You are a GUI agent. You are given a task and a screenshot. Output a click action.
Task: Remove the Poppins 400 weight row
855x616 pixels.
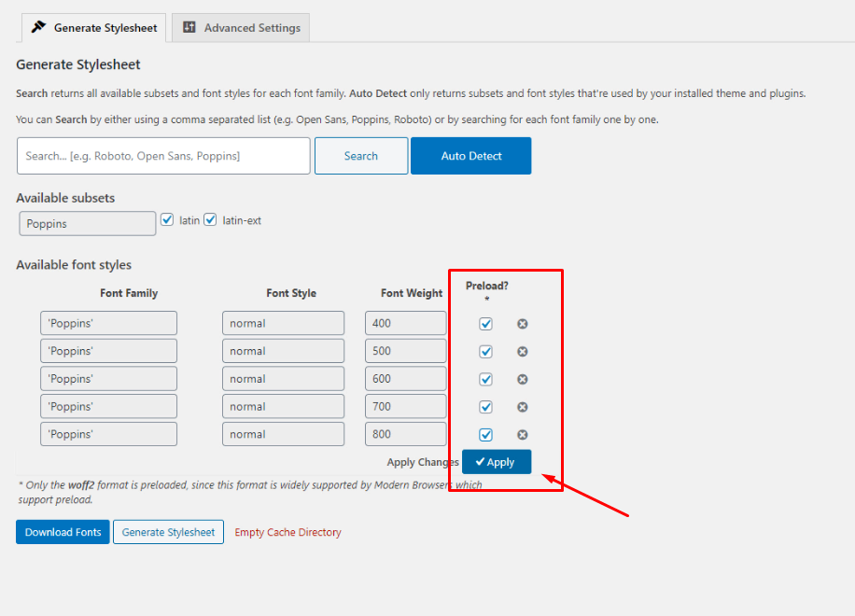(523, 324)
